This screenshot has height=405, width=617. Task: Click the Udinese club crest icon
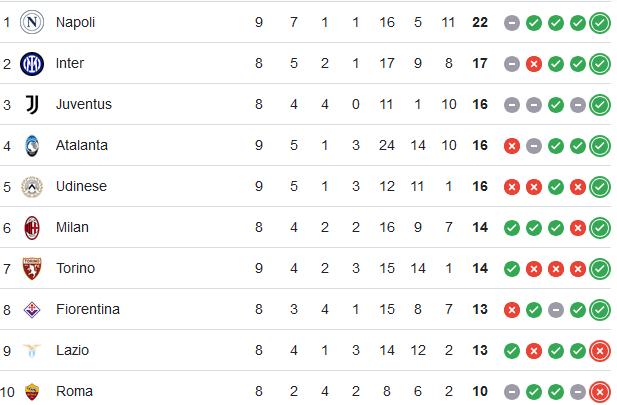click(x=32, y=187)
